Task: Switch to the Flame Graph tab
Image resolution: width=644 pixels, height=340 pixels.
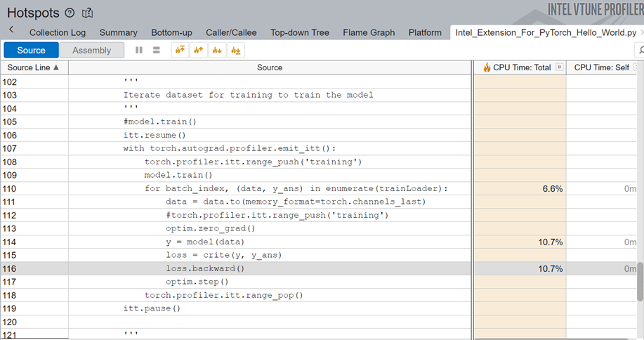Action: coord(369,32)
